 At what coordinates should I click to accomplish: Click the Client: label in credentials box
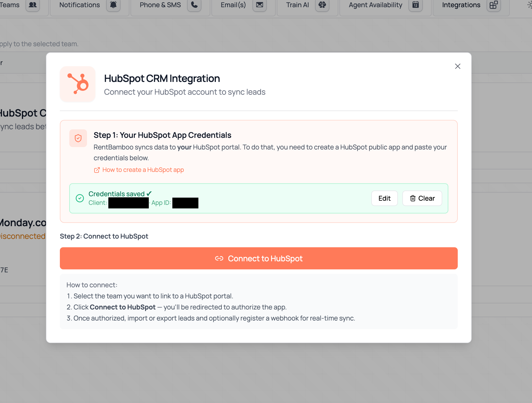pyautogui.click(x=98, y=203)
